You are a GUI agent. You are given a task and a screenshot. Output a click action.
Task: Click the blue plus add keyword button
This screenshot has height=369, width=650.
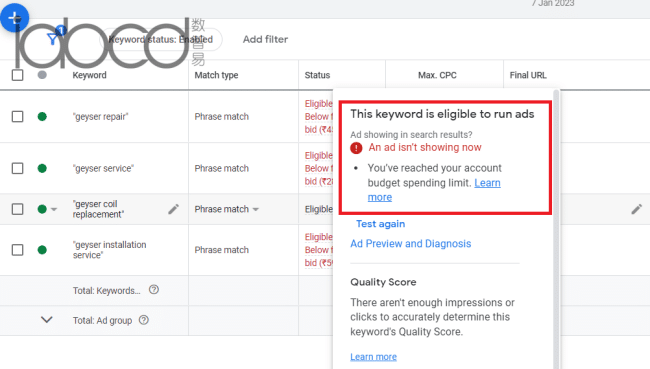(x=15, y=18)
